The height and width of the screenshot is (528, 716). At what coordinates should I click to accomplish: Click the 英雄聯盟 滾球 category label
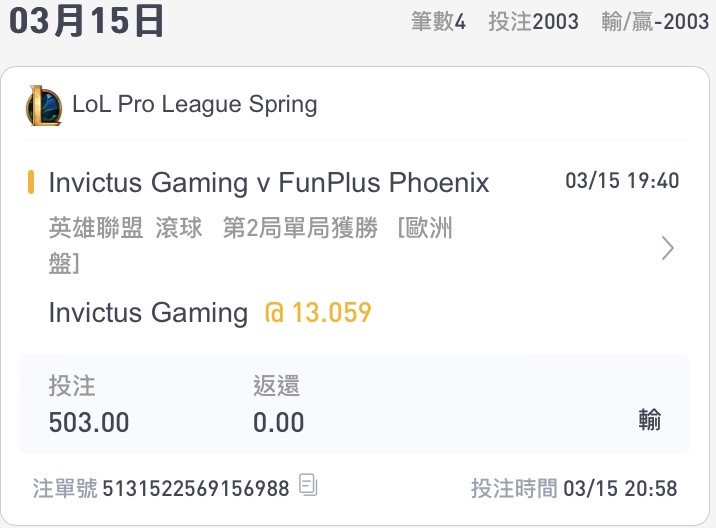[x=125, y=227]
